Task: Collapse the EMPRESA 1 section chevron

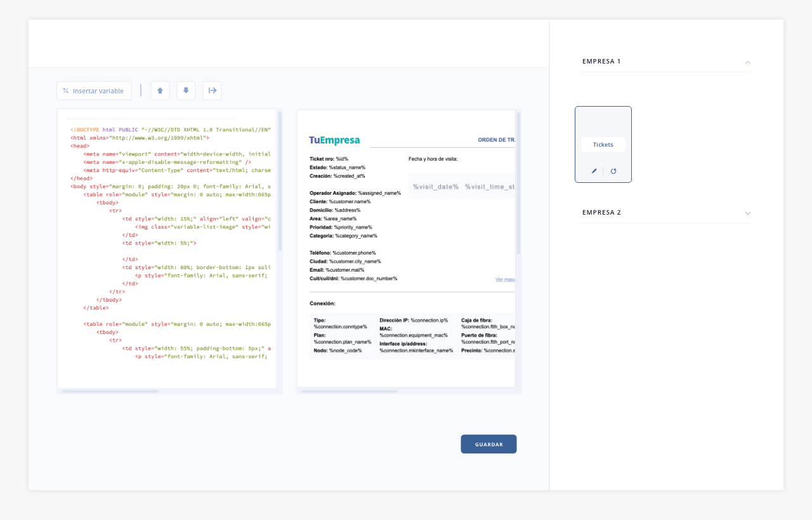Action: pos(747,62)
